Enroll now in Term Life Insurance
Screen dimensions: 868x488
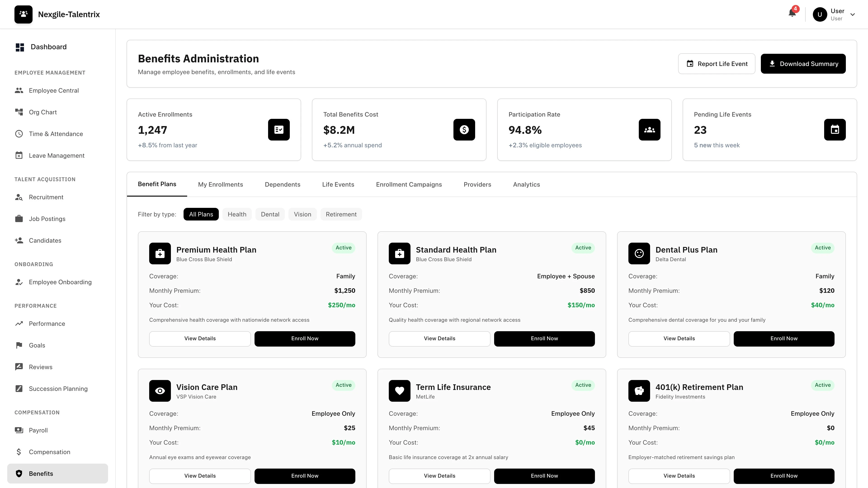[x=544, y=476]
